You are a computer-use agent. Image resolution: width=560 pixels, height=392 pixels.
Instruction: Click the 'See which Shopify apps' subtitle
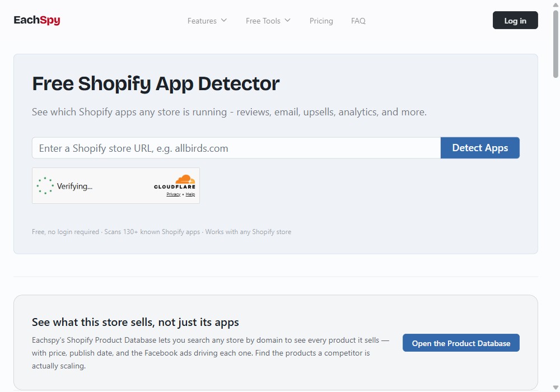[x=229, y=112]
